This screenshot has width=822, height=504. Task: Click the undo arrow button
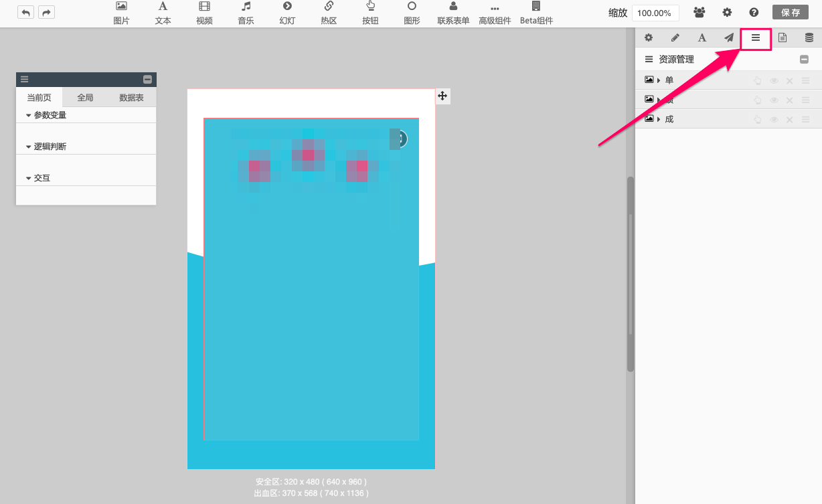[x=25, y=12]
